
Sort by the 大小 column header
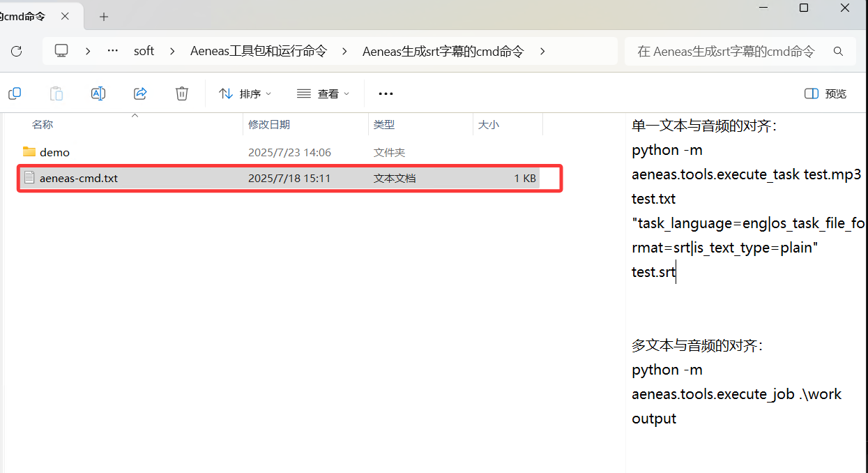point(489,124)
